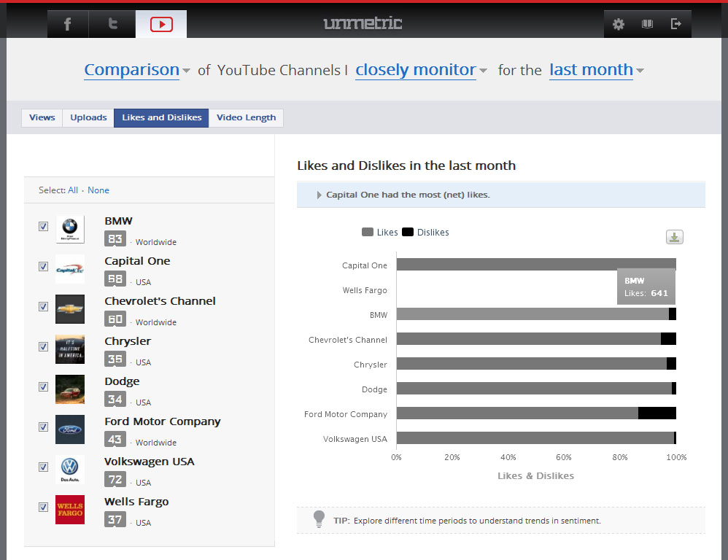Viewport: 728px width, 560px height.
Task: Click the Select All link
Action: (x=73, y=190)
